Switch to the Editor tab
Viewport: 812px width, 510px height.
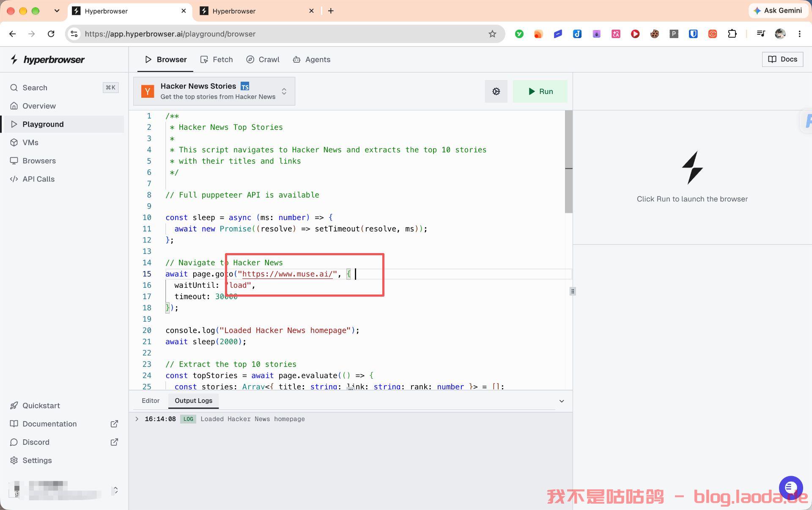pyautogui.click(x=151, y=401)
